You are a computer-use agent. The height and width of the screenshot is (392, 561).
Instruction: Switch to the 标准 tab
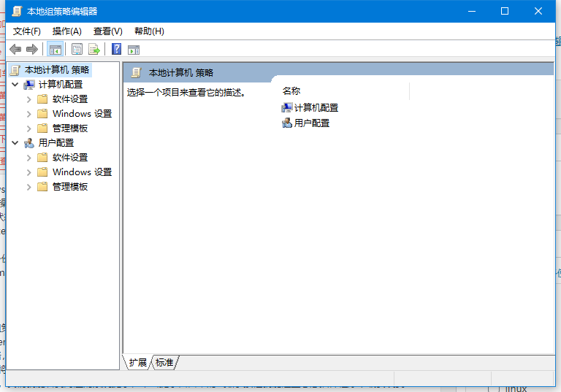click(164, 363)
